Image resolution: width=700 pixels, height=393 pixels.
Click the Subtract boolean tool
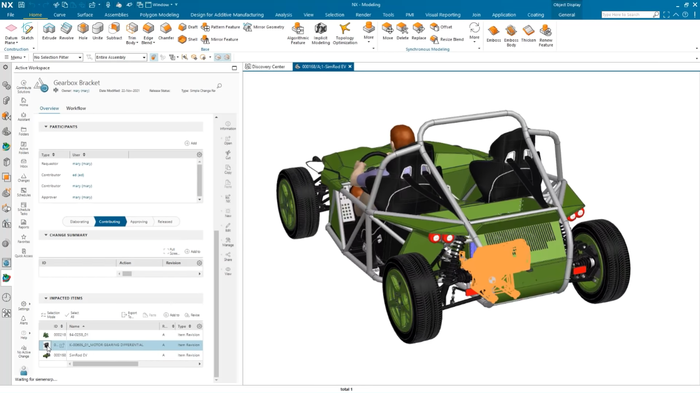(114, 31)
